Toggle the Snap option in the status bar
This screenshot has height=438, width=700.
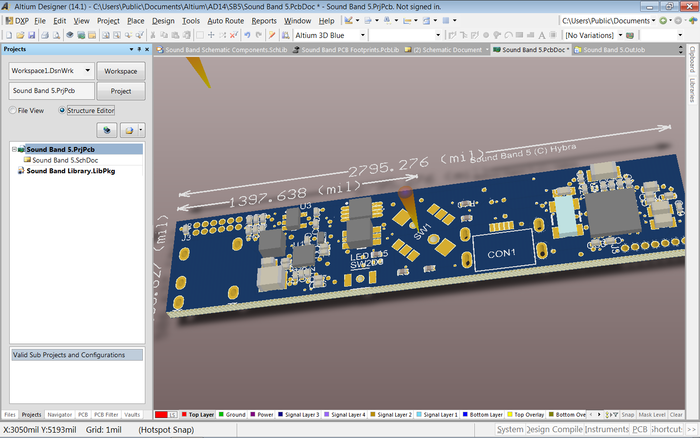[628, 415]
